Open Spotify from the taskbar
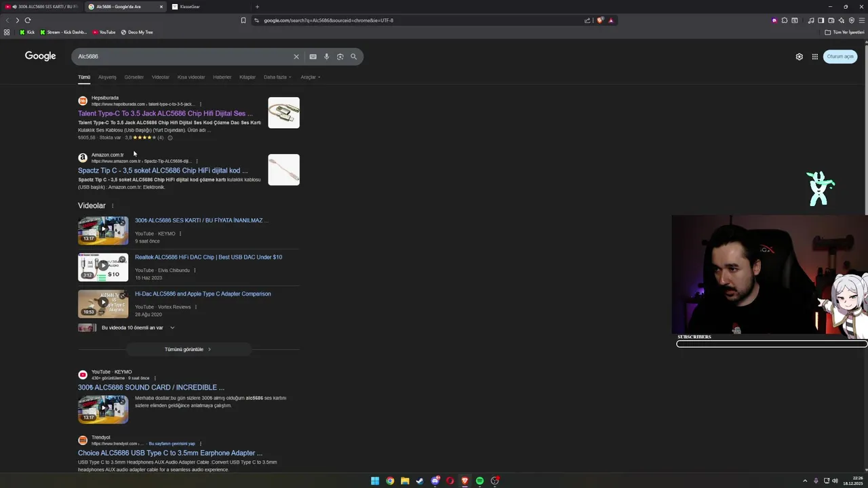This screenshot has width=868, height=488. [x=479, y=481]
